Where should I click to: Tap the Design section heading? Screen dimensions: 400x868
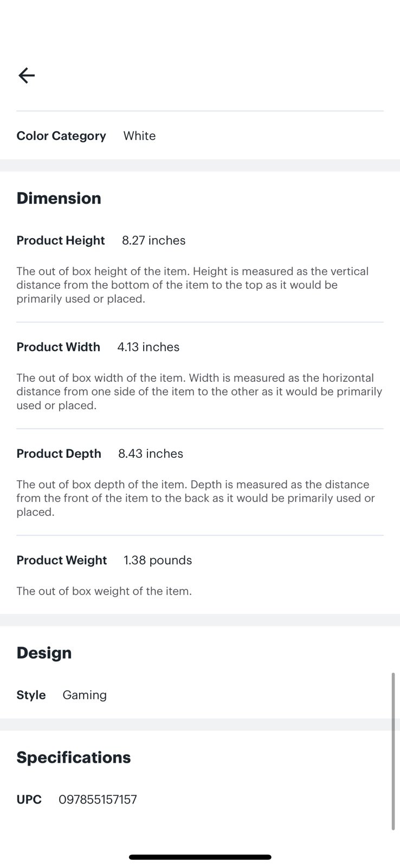[44, 653]
